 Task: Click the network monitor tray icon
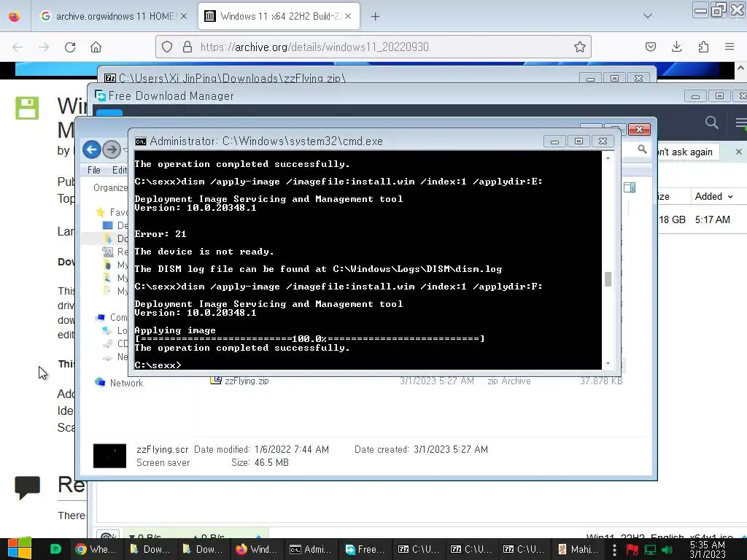coord(650,550)
